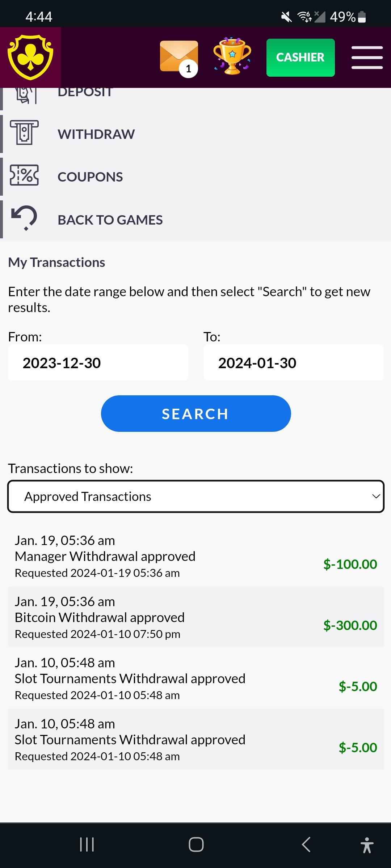Open the trophy tournaments icon
The height and width of the screenshot is (868, 391).
(x=232, y=56)
